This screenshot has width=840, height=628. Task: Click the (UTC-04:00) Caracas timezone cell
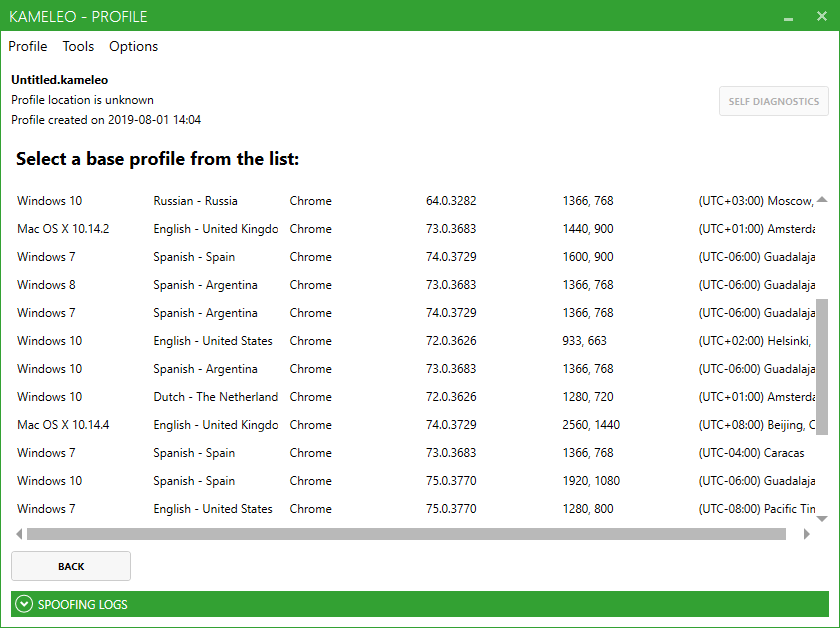(751, 453)
